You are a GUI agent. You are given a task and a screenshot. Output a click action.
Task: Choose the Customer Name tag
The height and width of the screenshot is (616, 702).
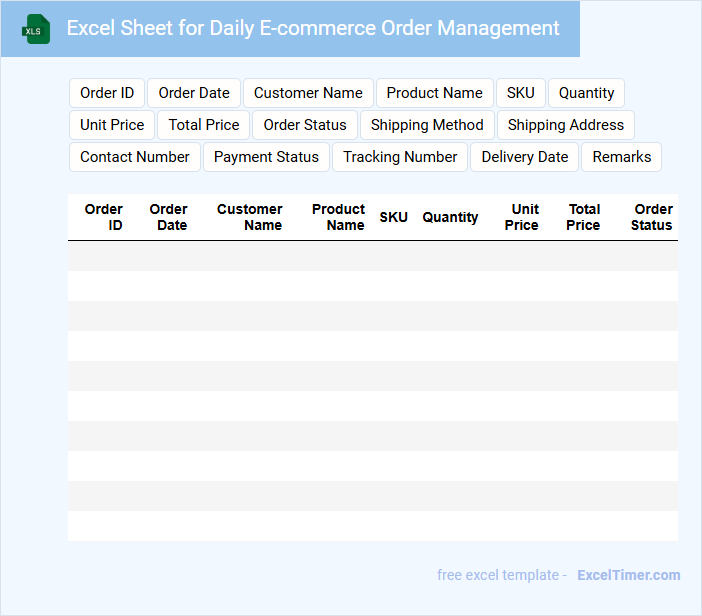(x=308, y=93)
